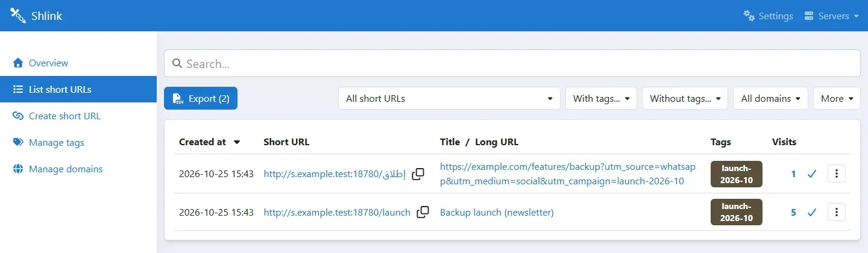Open Create short URL page
Viewport: 868px width, 253px height.
coord(78,116)
